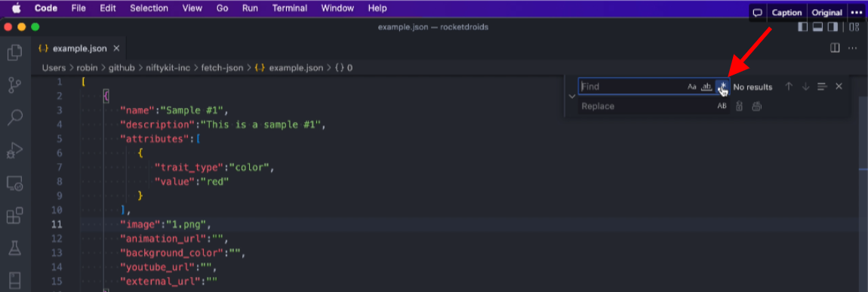868x292 pixels.
Task: Open the Remote Explorer view
Action: click(x=14, y=183)
